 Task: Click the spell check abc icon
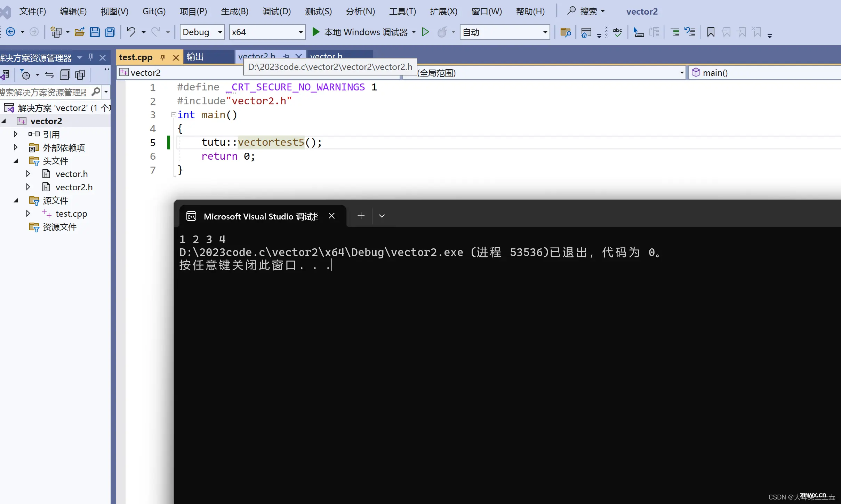click(617, 32)
